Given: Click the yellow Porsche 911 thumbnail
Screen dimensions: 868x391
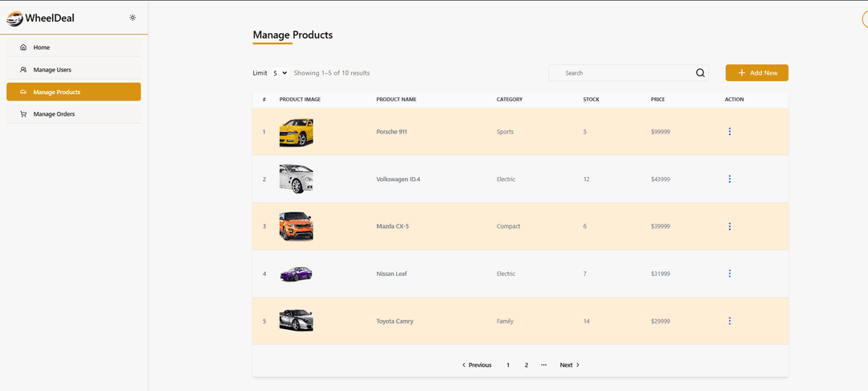Looking at the screenshot, I should (x=296, y=132).
